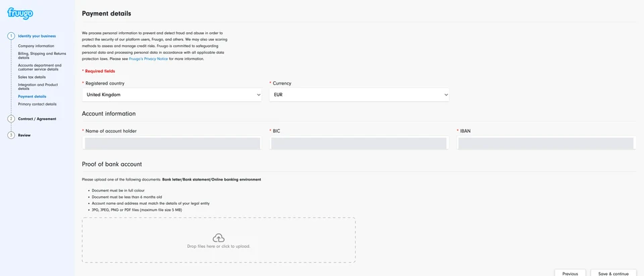Image resolution: width=644 pixels, height=276 pixels.
Task: Open Accounts department and customer service details
Action: [x=40, y=67]
